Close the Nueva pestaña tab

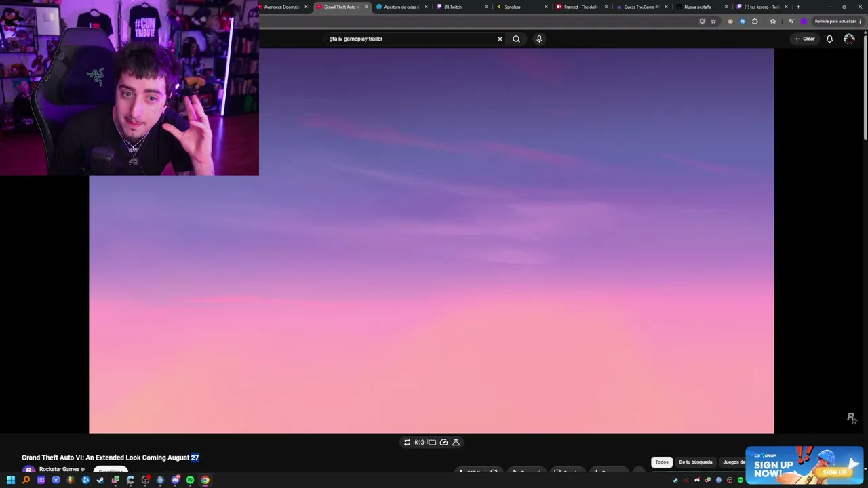pyautogui.click(x=726, y=7)
